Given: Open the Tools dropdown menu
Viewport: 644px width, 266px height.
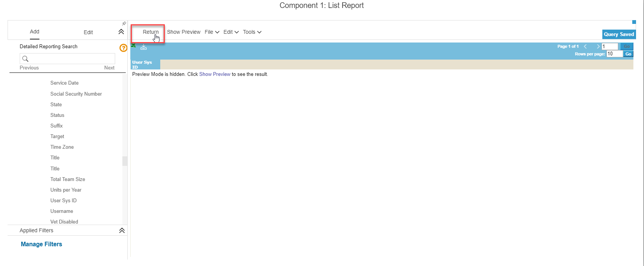Looking at the screenshot, I should [x=252, y=32].
